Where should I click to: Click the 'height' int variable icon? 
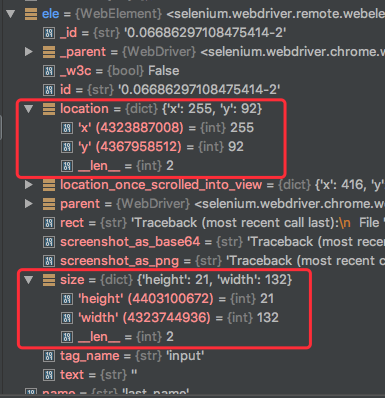click(x=67, y=299)
